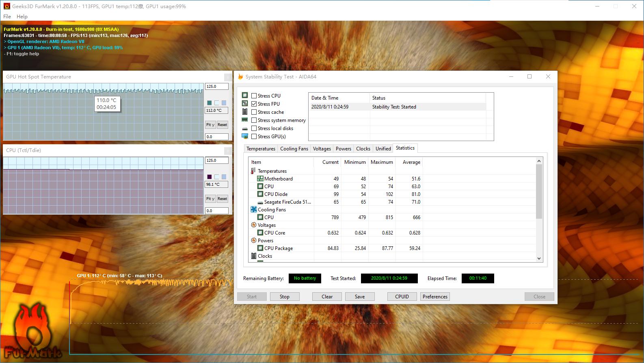This screenshot has width=644, height=363.
Task: Click the Item column header
Action: coord(281,162)
